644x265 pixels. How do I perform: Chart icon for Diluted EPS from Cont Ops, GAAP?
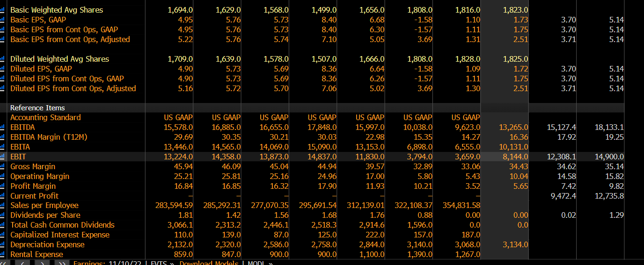(x=2, y=79)
